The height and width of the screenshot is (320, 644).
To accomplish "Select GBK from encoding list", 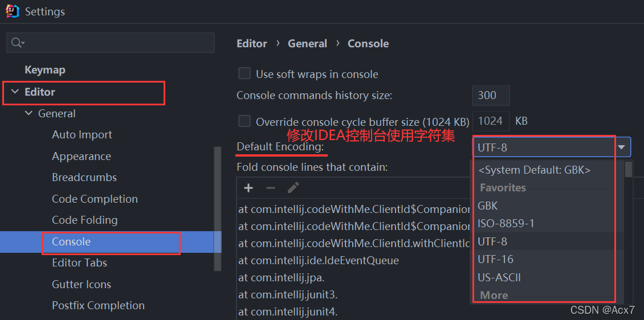I will tap(488, 206).
